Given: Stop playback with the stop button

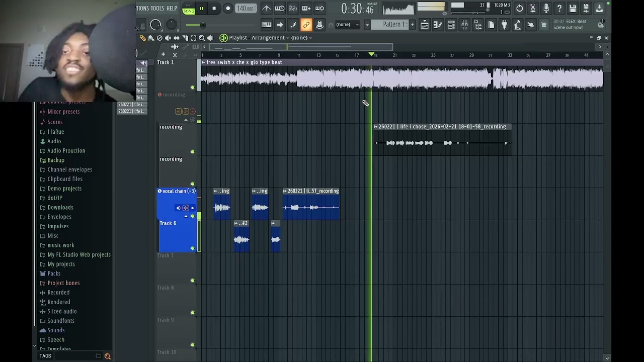Looking at the screenshot, I should coord(214,8).
